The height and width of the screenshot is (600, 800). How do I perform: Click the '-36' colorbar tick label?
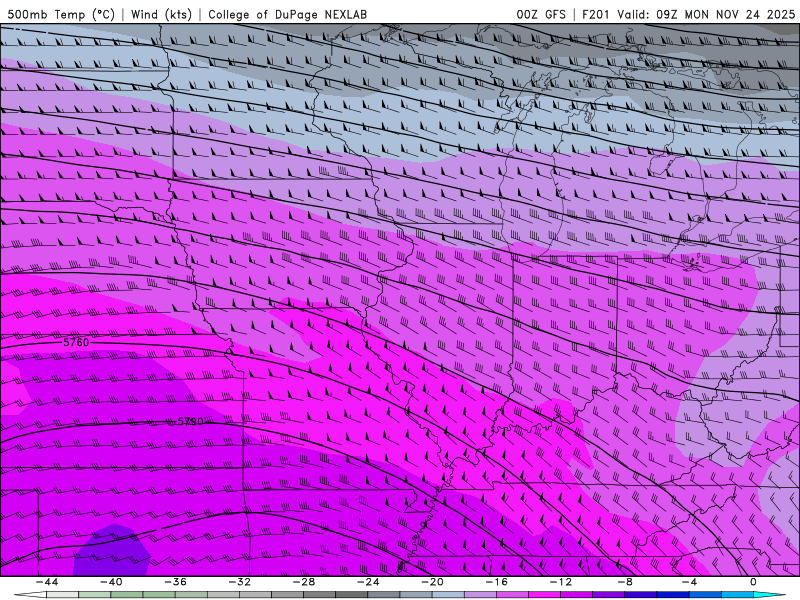coord(175,582)
